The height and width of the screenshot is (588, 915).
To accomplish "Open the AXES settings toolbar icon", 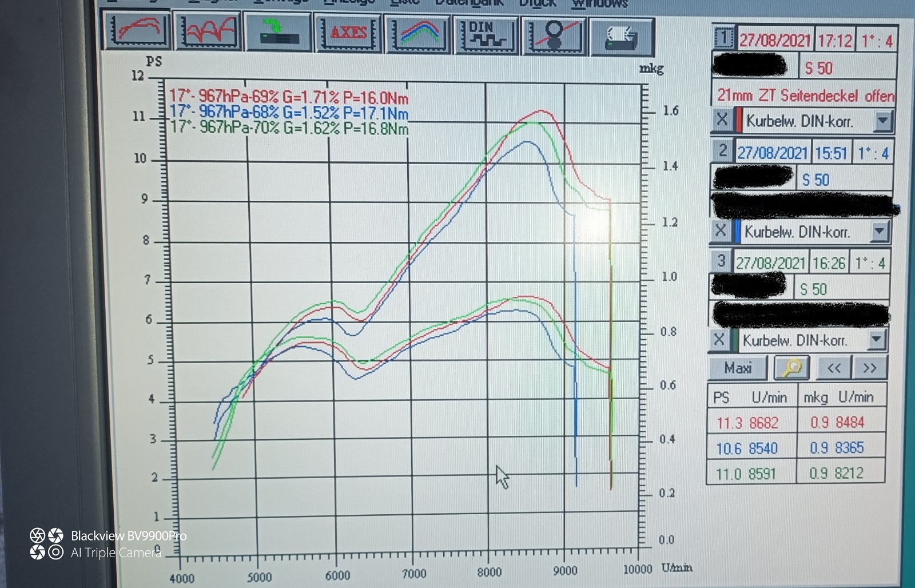I will (x=348, y=33).
